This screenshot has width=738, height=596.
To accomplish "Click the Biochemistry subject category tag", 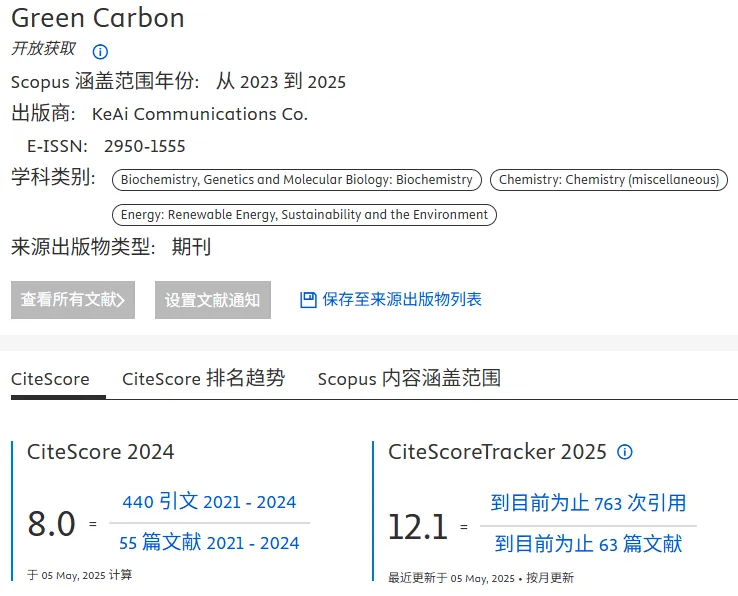I will 297,180.
